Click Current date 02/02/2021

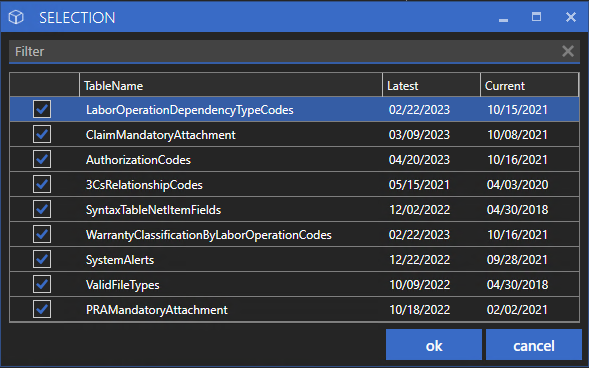[x=517, y=309]
